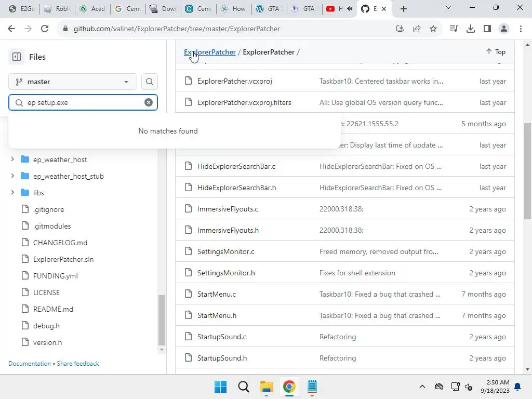Expand the libs folder
532x399 pixels.
(12, 192)
